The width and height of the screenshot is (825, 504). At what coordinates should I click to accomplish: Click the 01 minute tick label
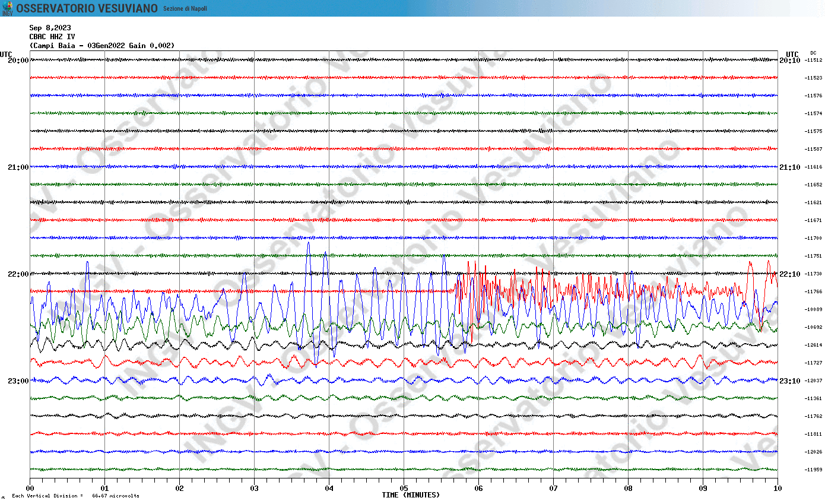click(104, 489)
